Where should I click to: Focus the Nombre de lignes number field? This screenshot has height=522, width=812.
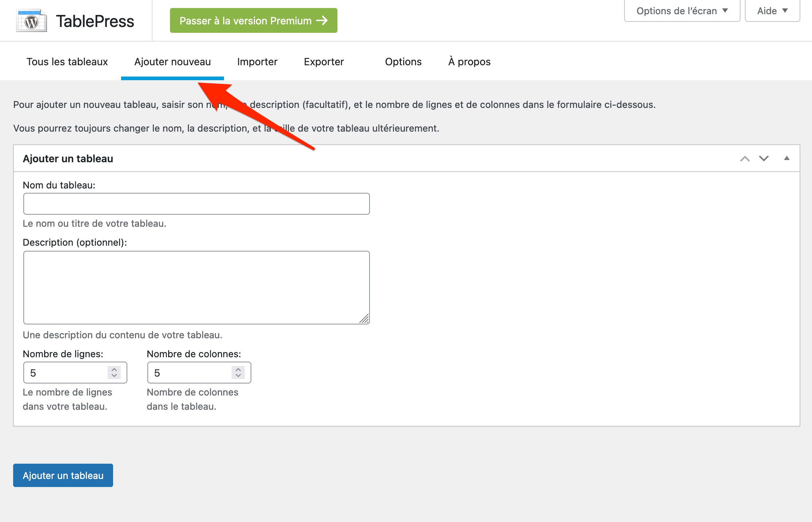75,373
